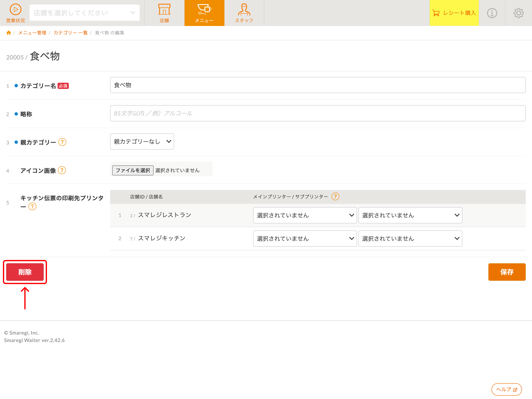Open sub printer dropdown for スマレジキッチン

(410, 239)
